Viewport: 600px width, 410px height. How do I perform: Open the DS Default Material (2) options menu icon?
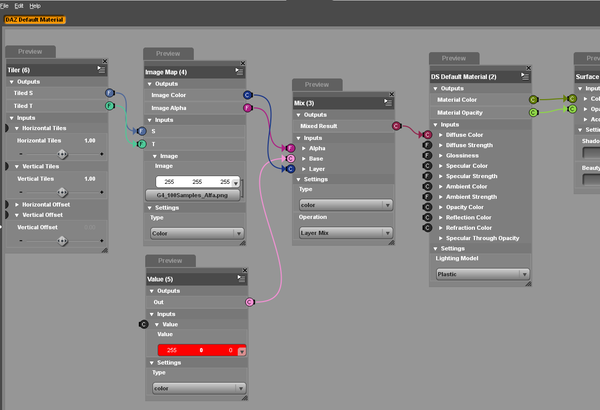coord(525,76)
